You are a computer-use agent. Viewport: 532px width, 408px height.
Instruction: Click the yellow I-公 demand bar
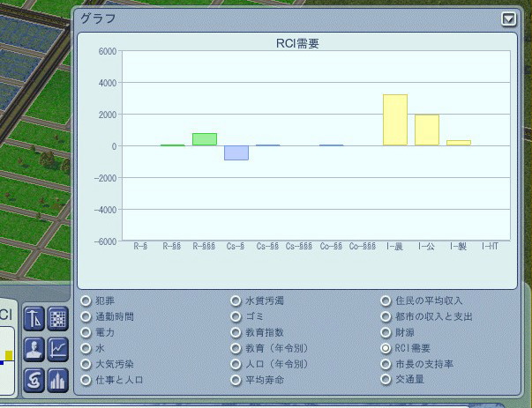click(427, 130)
